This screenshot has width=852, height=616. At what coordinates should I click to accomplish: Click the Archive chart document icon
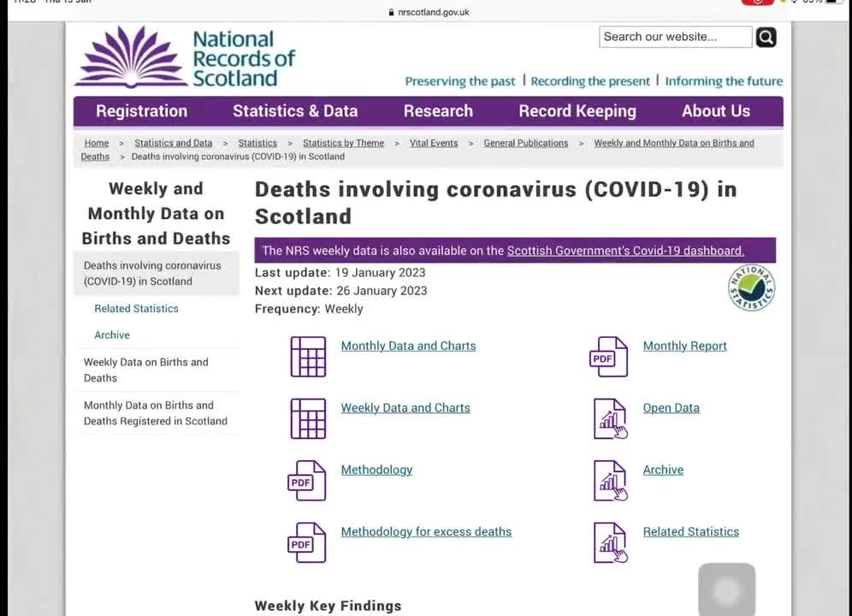pyautogui.click(x=610, y=480)
